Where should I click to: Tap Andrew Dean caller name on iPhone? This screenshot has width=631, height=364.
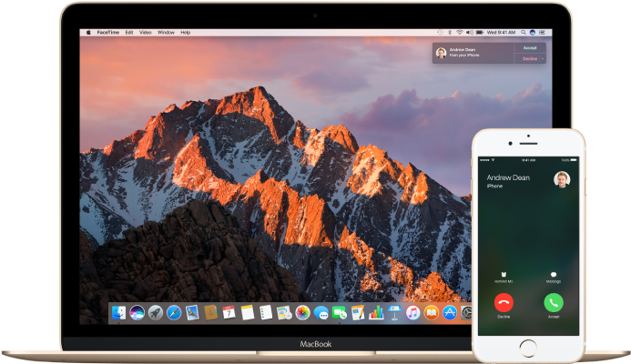pyautogui.click(x=508, y=177)
